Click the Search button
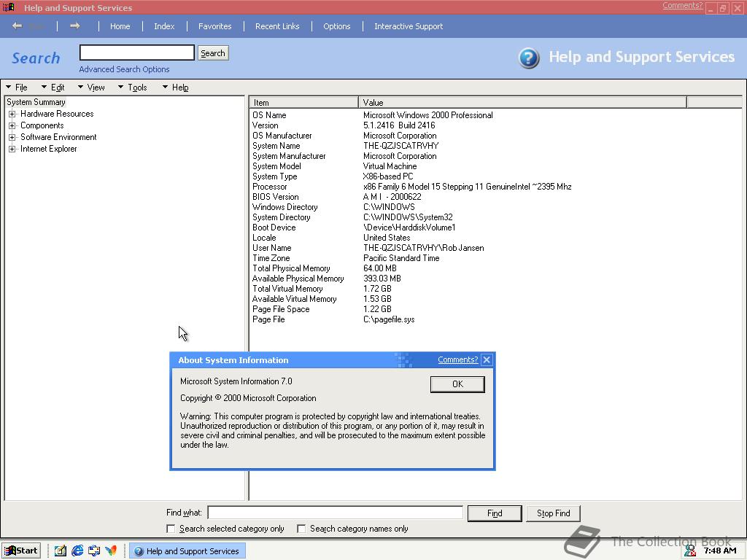Screen dimensions: 747x560 click(213, 52)
